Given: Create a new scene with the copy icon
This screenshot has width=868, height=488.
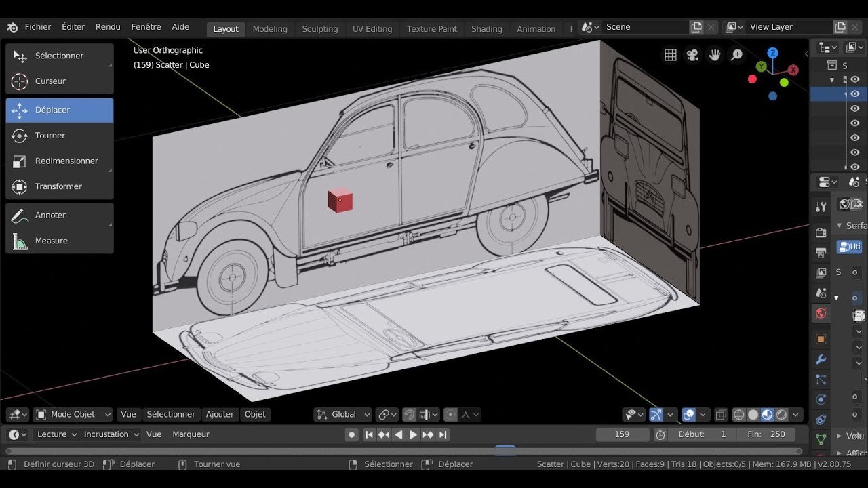Looking at the screenshot, I should tap(696, 27).
